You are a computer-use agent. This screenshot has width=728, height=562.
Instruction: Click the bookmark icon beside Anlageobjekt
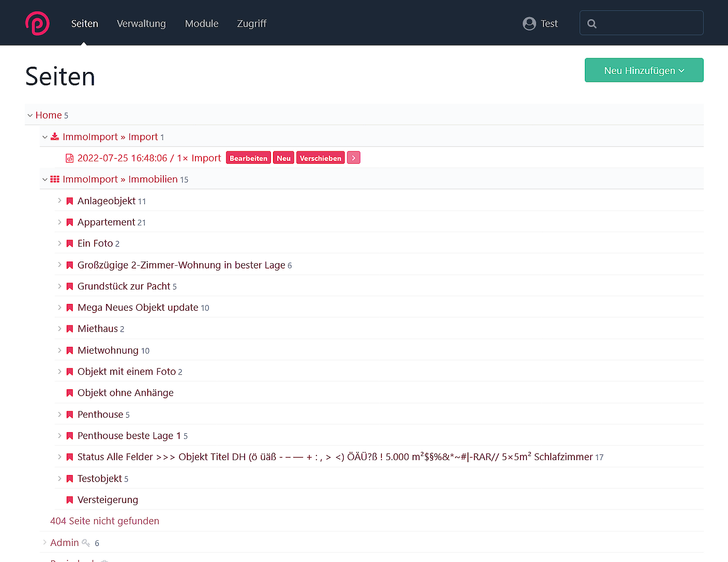pos(70,201)
